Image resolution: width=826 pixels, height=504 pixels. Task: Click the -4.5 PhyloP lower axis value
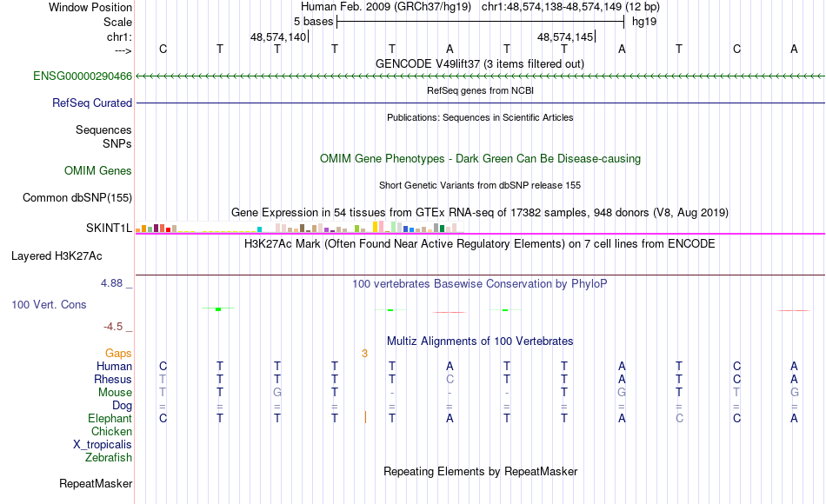(113, 327)
